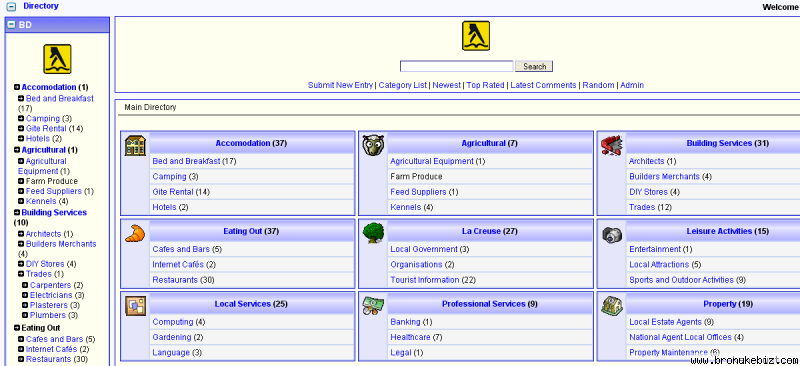Open National Agent Local Offices link
Screen dimensions: 800x366
680,337
